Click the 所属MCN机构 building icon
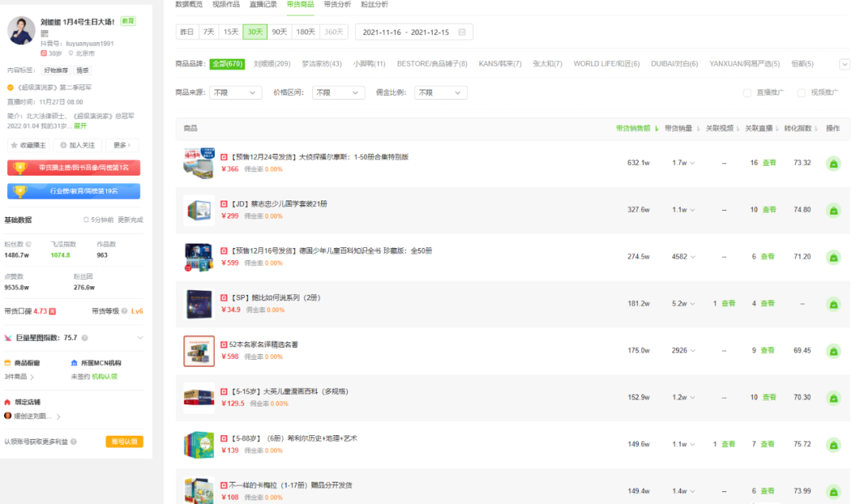The image size is (856, 504). [75, 363]
